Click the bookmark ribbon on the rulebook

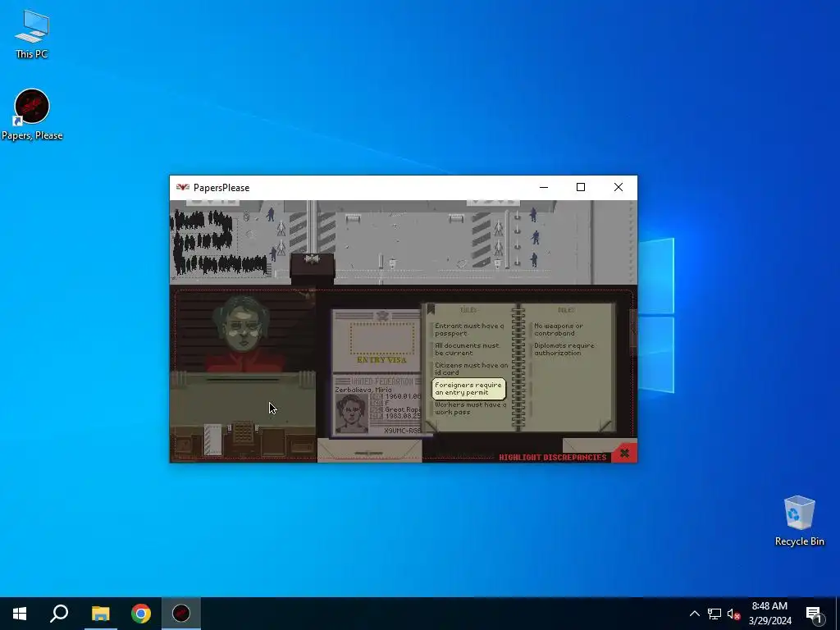430,309
